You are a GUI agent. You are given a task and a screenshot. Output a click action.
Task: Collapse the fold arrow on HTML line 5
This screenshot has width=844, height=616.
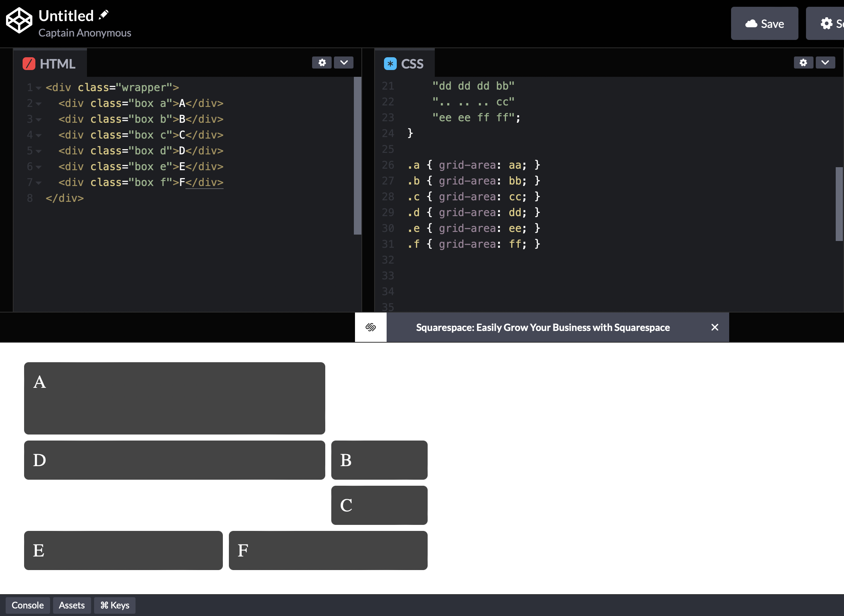(38, 151)
